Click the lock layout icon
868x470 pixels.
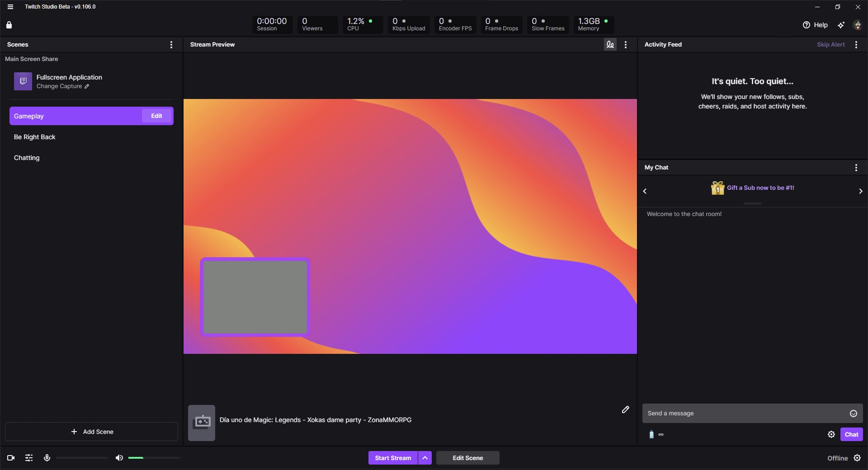(x=9, y=25)
